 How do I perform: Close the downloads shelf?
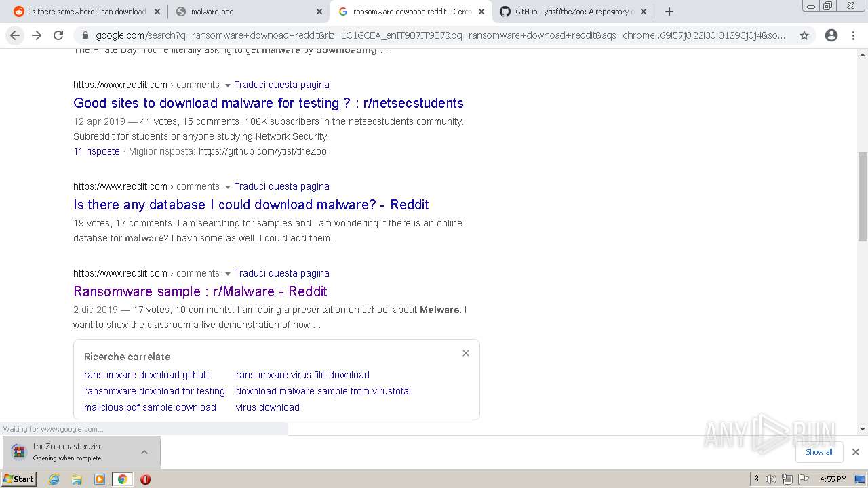click(856, 452)
